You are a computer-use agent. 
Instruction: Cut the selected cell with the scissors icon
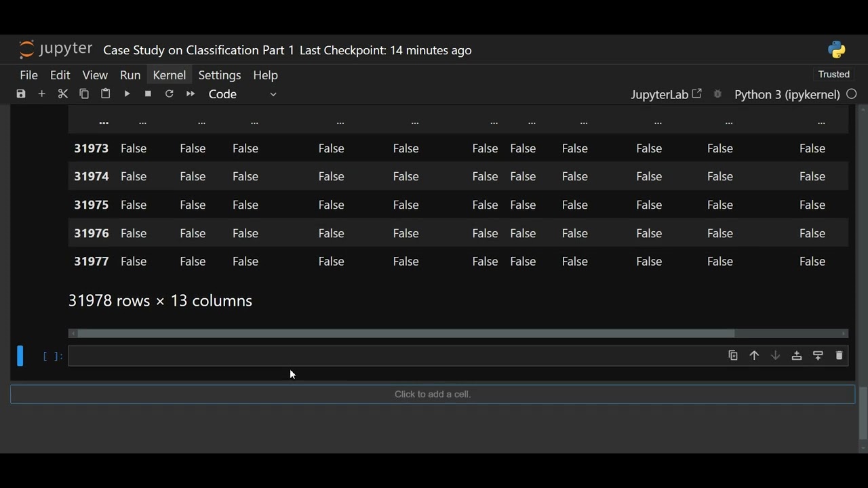(x=63, y=94)
